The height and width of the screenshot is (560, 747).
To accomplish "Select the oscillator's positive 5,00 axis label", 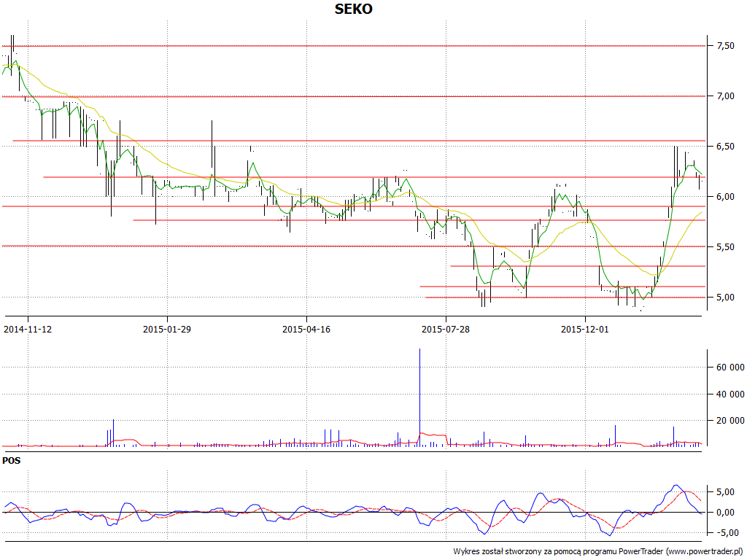I will pos(726,492).
